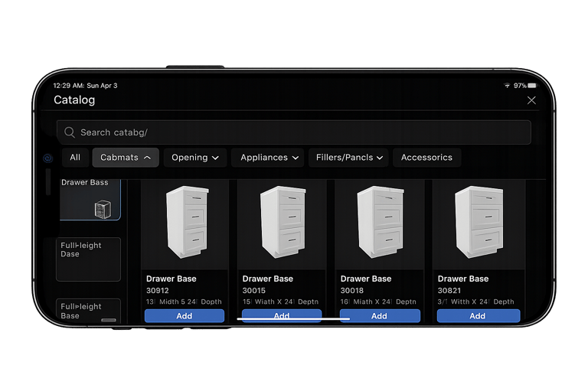Open the Fillers/Panels dropdown
Screen dimensions: 588x388
(x=349, y=158)
